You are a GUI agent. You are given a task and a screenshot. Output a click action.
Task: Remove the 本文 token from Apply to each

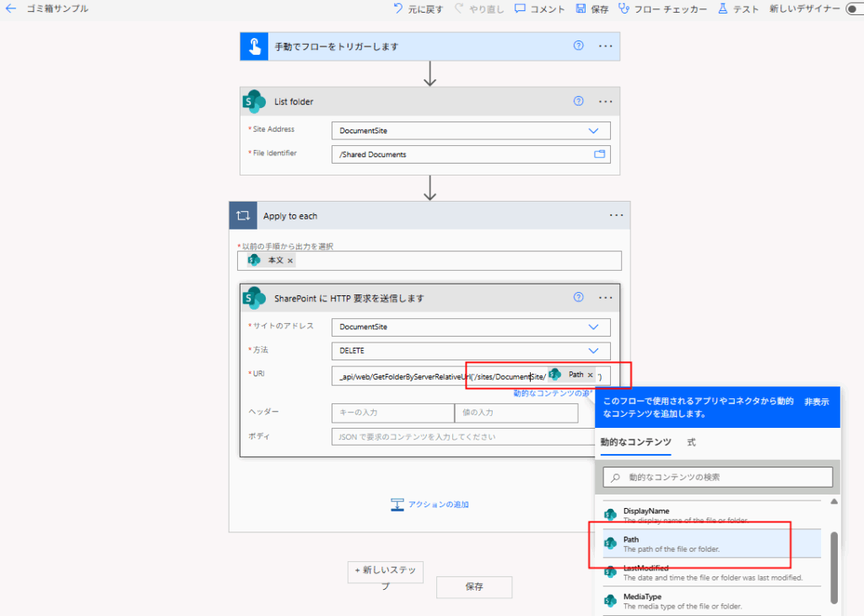(290, 261)
